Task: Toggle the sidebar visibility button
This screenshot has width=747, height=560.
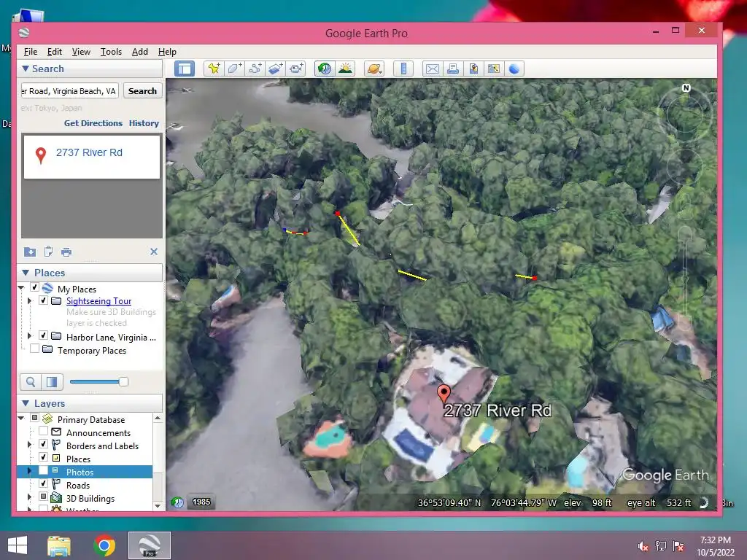Action: tap(185, 69)
